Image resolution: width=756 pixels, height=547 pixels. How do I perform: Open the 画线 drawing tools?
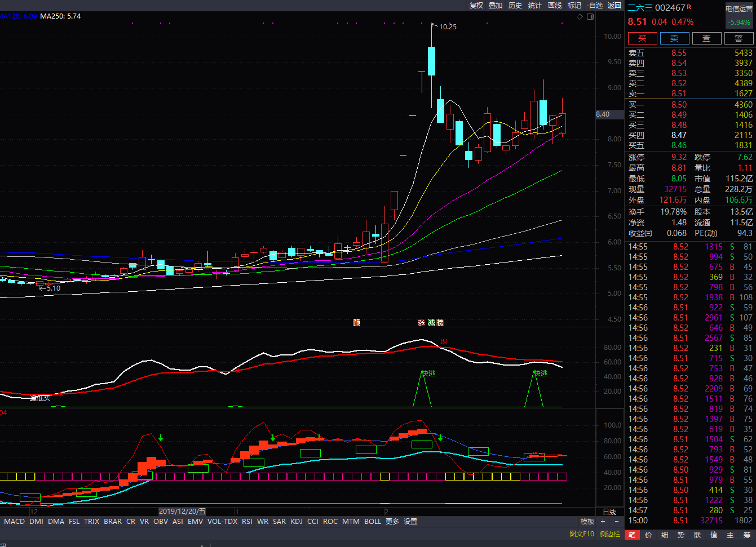555,5
